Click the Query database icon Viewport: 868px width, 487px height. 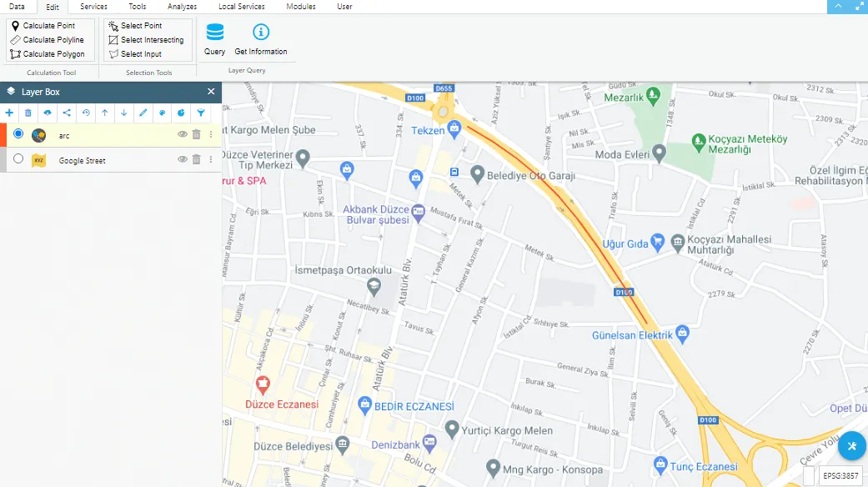[215, 32]
